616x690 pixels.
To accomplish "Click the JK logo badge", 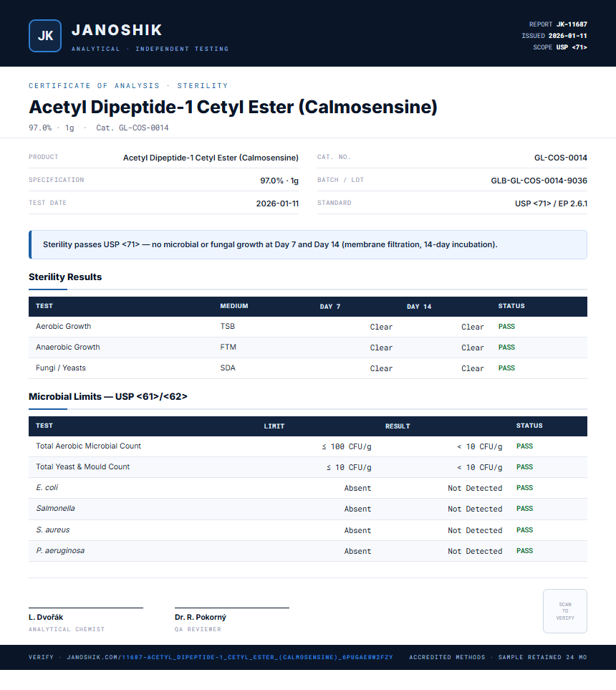I will pyautogui.click(x=45, y=36).
